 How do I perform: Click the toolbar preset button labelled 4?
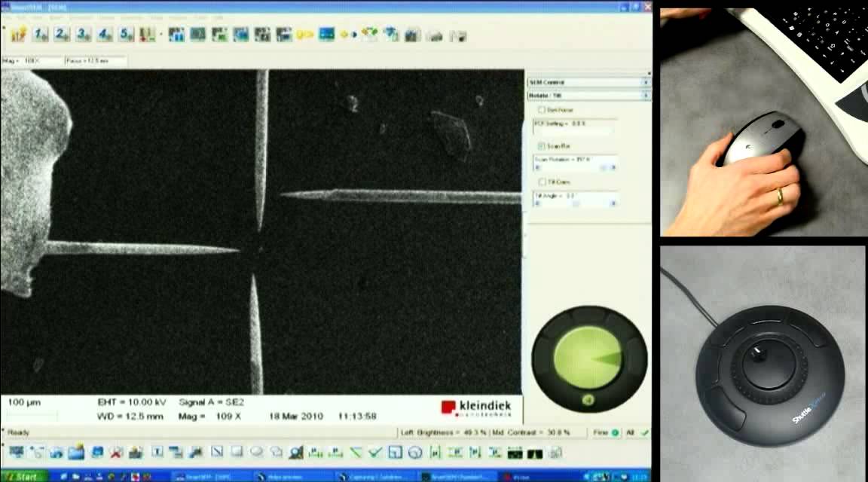(x=105, y=35)
